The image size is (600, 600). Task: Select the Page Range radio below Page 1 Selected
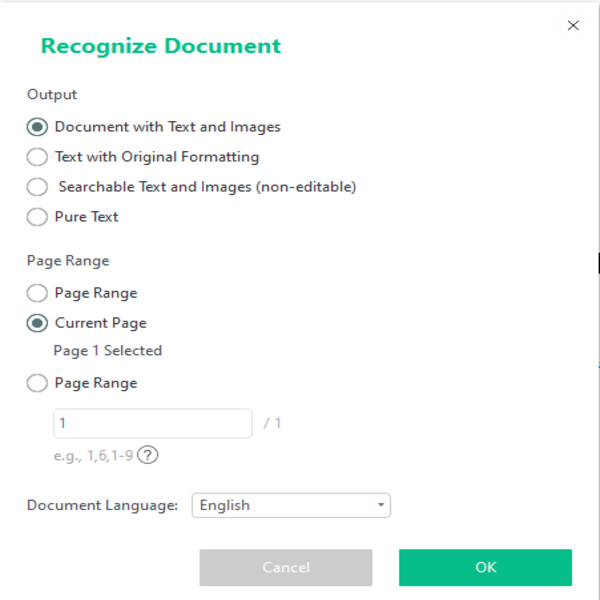(37, 383)
